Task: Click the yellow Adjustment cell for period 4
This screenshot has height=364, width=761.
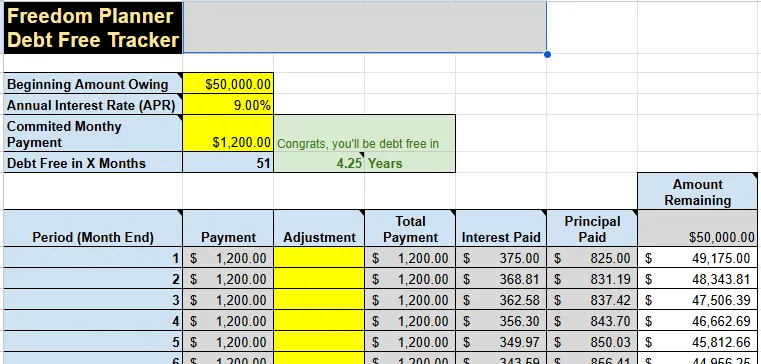Action: tap(319, 320)
